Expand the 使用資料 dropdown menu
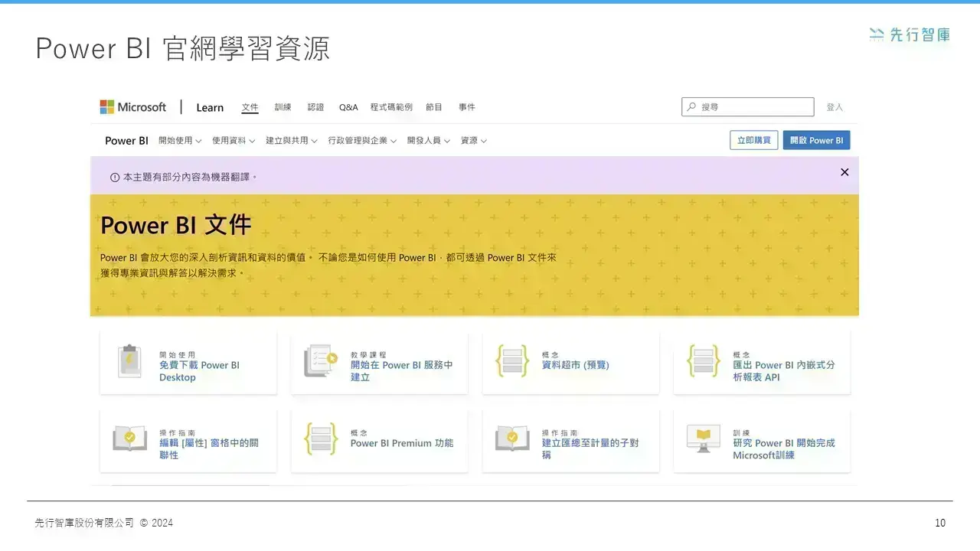The height and width of the screenshot is (551, 980). (234, 141)
